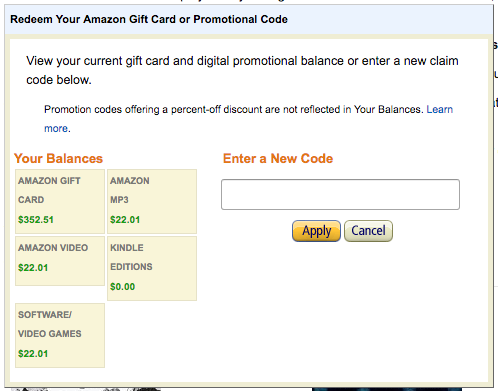This screenshot has width=498, height=391.
Task: Select the Amazon Gift Card label
Action: 49,190
